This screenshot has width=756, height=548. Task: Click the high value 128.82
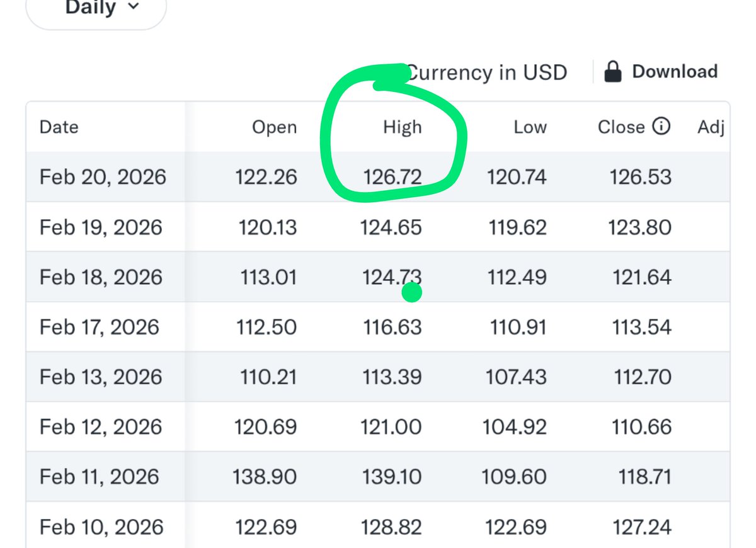[x=391, y=527]
